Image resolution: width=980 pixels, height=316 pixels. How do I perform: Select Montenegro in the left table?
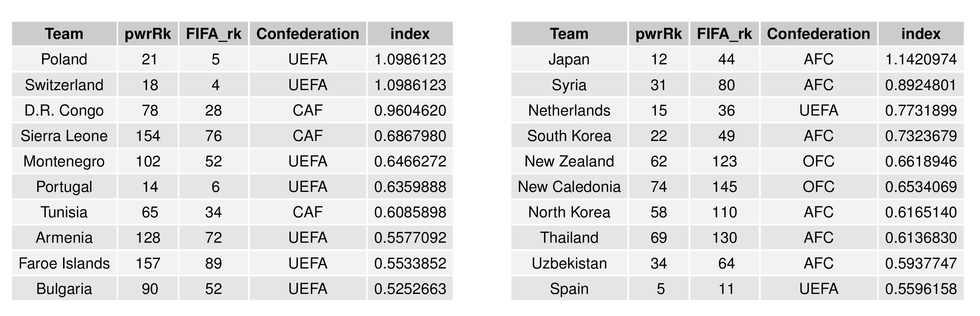tap(64, 162)
